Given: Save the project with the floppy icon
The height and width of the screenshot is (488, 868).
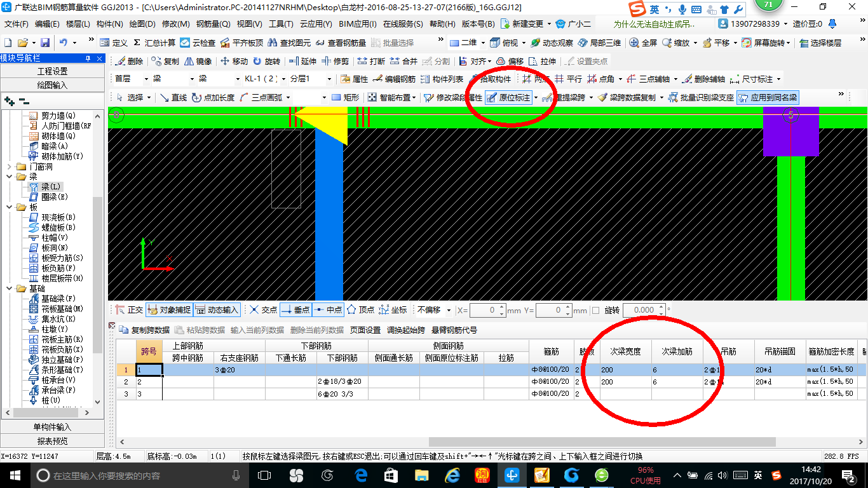Looking at the screenshot, I should tap(45, 43).
